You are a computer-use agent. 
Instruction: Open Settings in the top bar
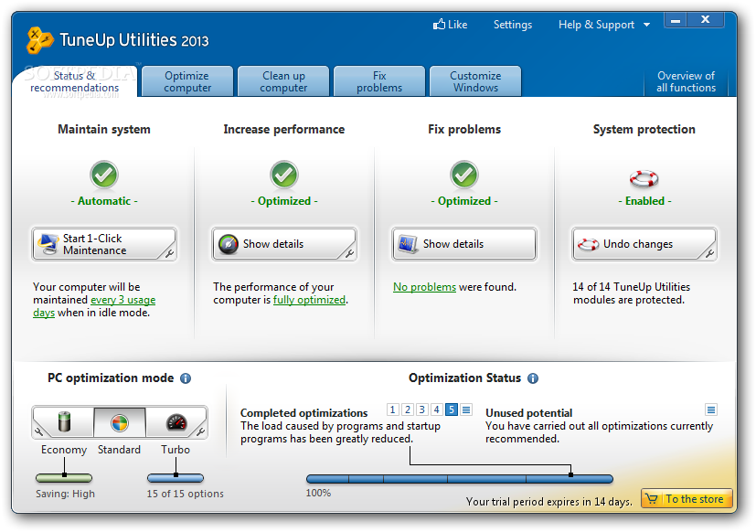coord(513,25)
